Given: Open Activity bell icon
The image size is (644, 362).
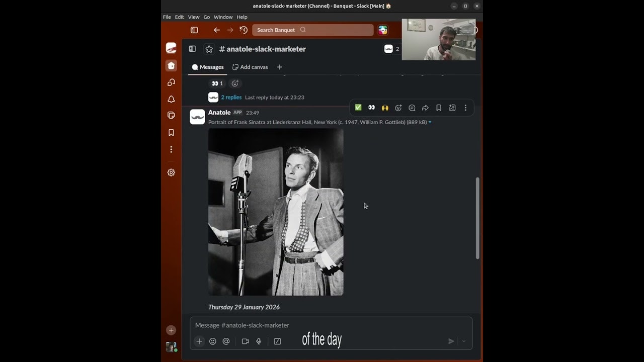Looking at the screenshot, I should (x=171, y=99).
